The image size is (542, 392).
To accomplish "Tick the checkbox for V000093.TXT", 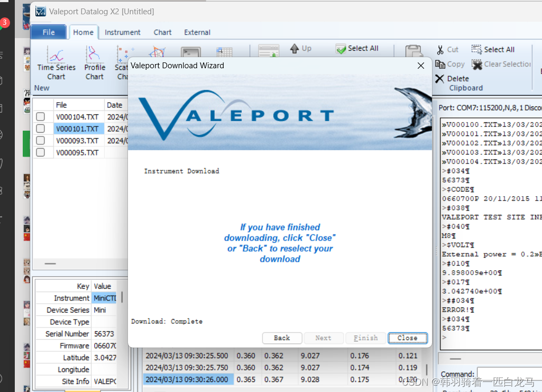I will [40, 140].
